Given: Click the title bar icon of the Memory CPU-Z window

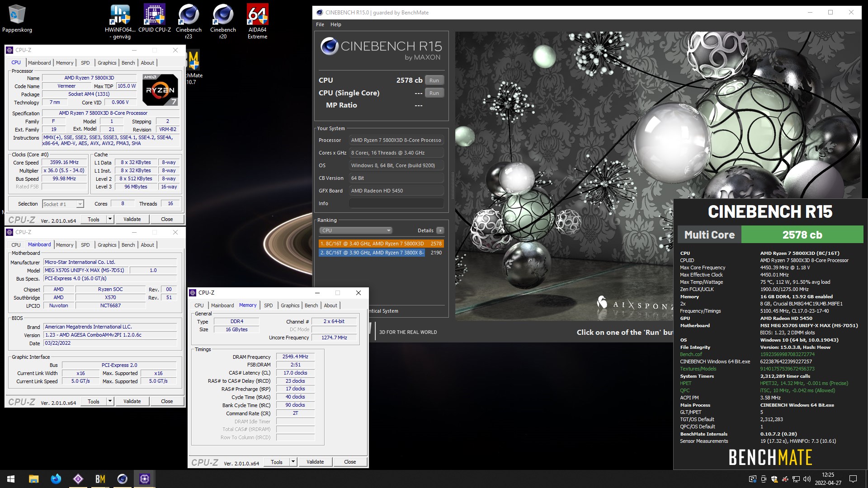Looking at the screenshot, I should pos(193,293).
